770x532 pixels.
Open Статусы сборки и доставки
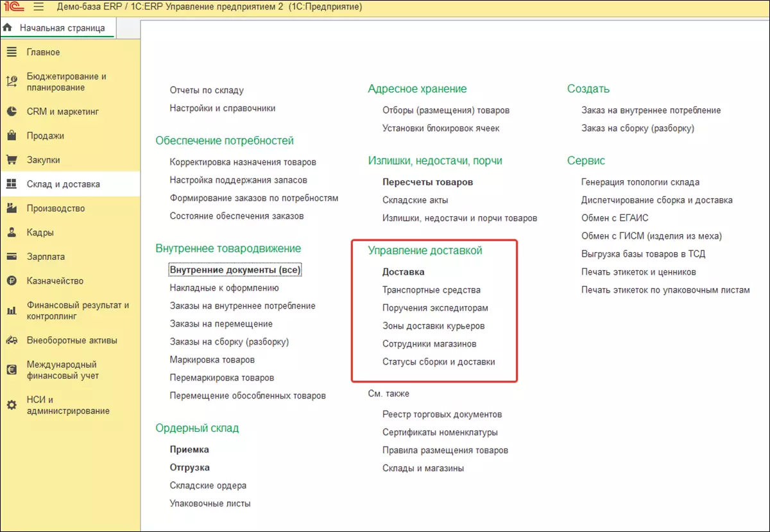click(x=439, y=362)
